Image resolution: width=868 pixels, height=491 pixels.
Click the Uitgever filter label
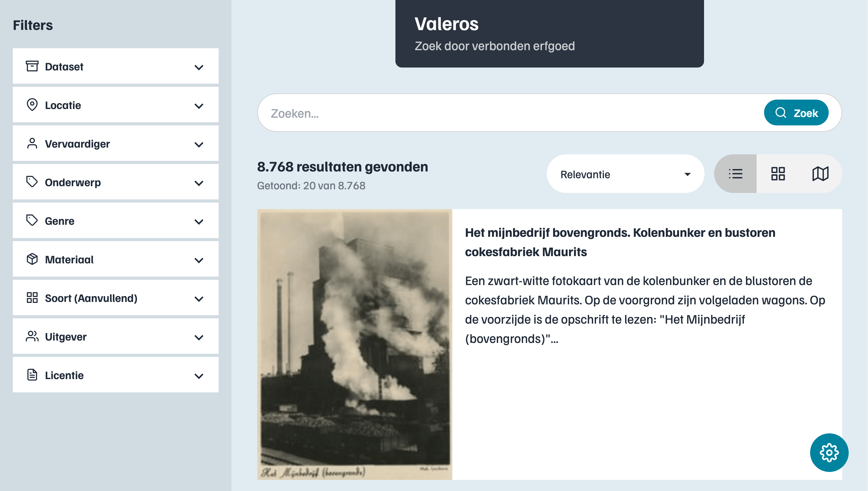click(x=66, y=337)
